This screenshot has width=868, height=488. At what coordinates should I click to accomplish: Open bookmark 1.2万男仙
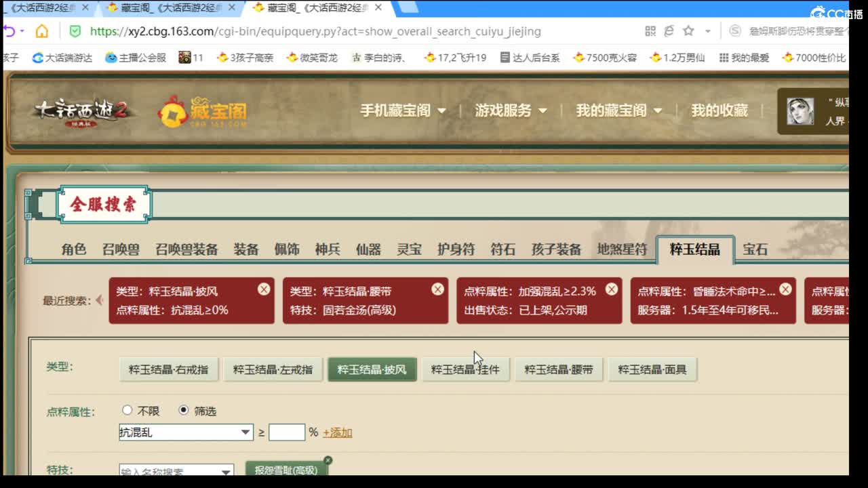click(677, 58)
